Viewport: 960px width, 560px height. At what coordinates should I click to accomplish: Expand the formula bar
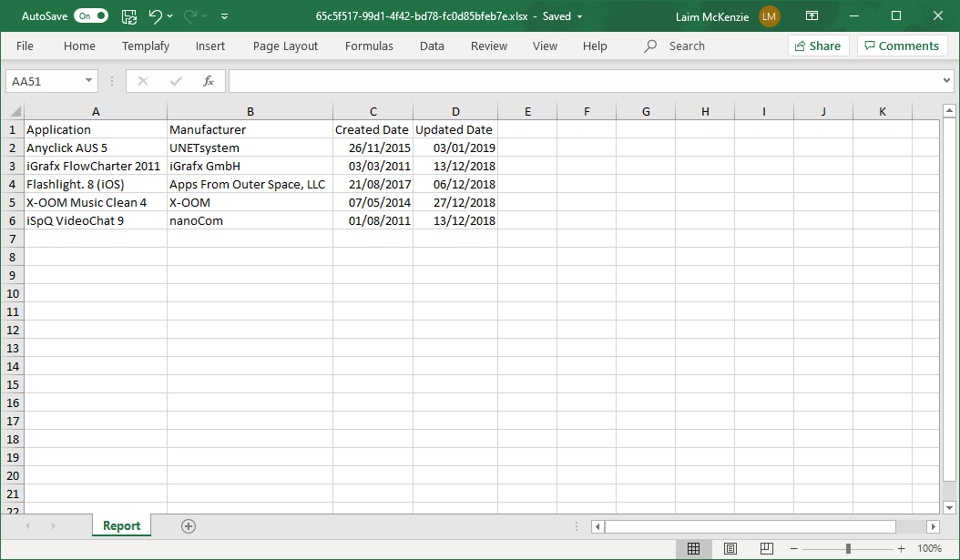pos(946,81)
